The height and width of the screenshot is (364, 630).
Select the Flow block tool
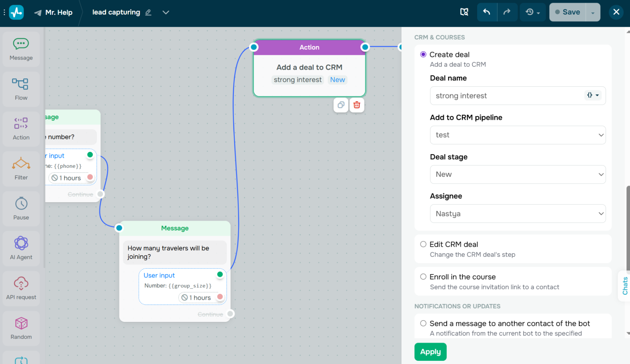pos(21,89)
